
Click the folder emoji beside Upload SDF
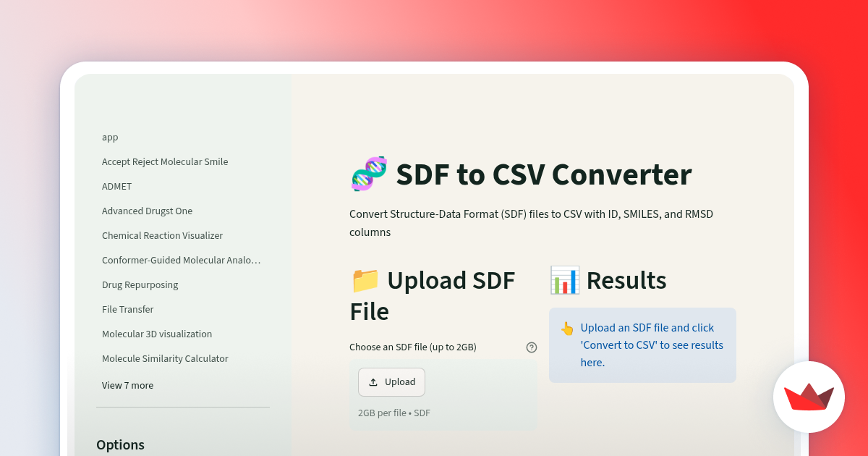point(365,280)
